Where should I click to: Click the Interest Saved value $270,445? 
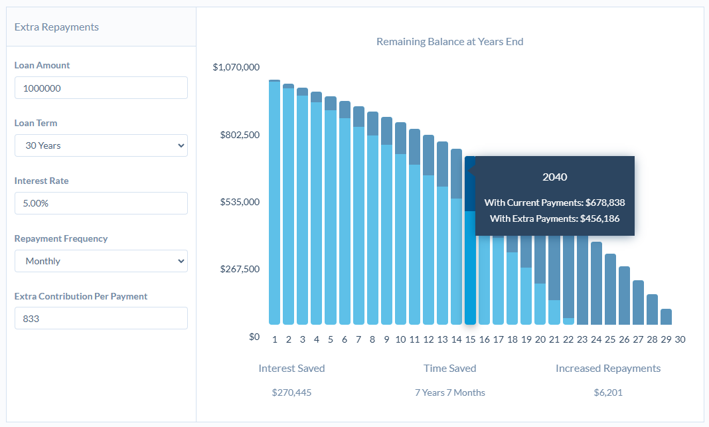pos(291,392)
